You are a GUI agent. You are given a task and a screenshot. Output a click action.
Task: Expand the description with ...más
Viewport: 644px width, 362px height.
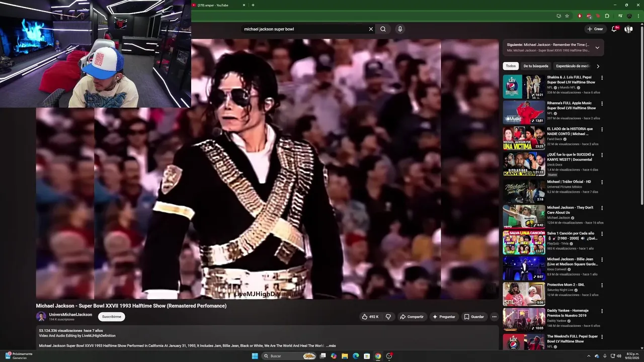point(331,346)
